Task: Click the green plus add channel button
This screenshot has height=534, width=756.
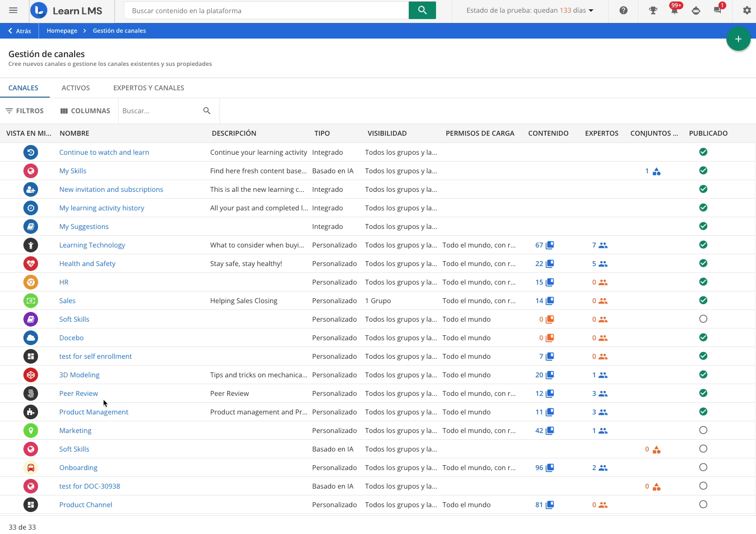Action: point(738,39)
